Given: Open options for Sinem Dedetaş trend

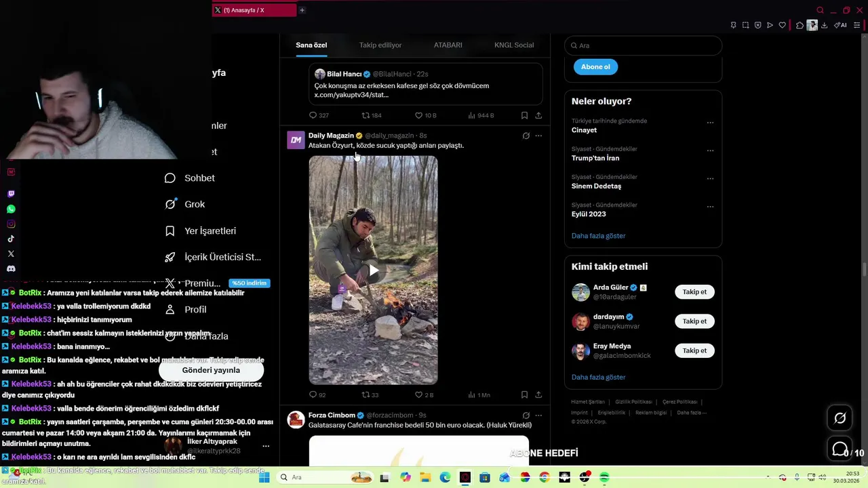Looking at the screenshot, I should (x=710, y=178).
